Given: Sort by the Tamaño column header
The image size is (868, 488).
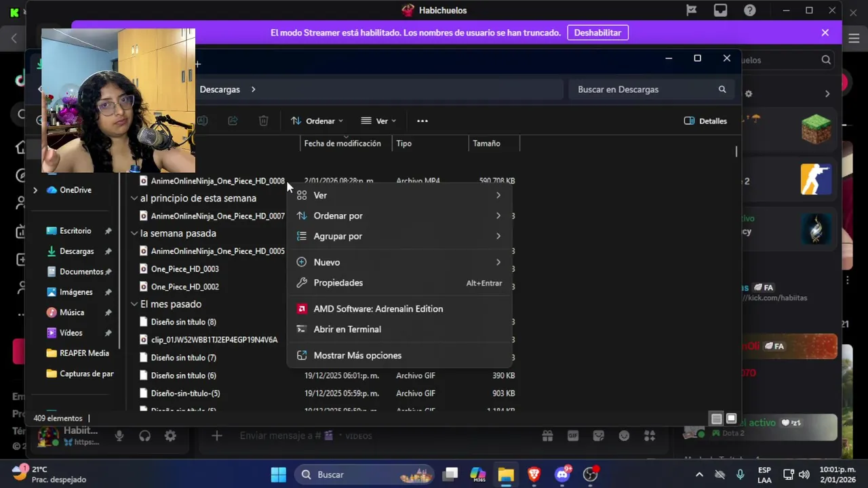Looking at the screenshot, I should pos(494,144).
